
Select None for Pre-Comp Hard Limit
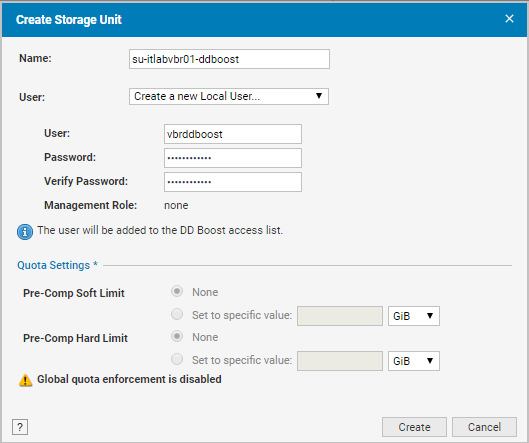tap(177, 336)
